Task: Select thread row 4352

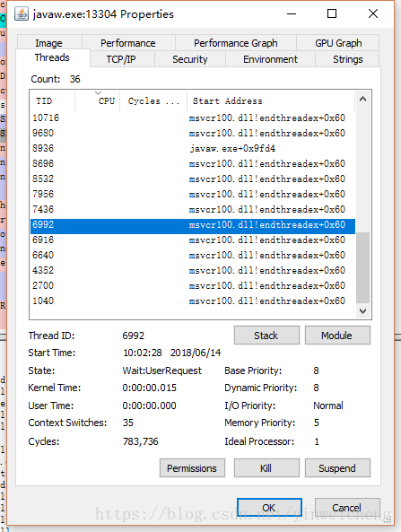Action: 193,270
